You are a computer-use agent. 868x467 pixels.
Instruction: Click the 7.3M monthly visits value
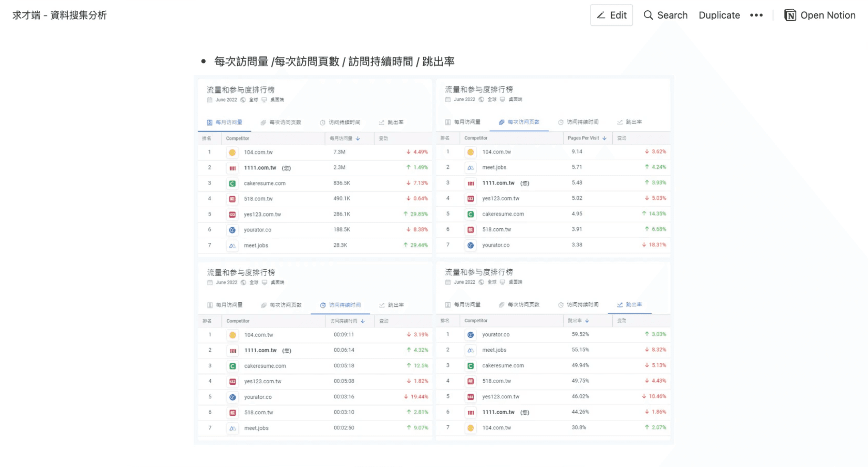pos(339,152)
